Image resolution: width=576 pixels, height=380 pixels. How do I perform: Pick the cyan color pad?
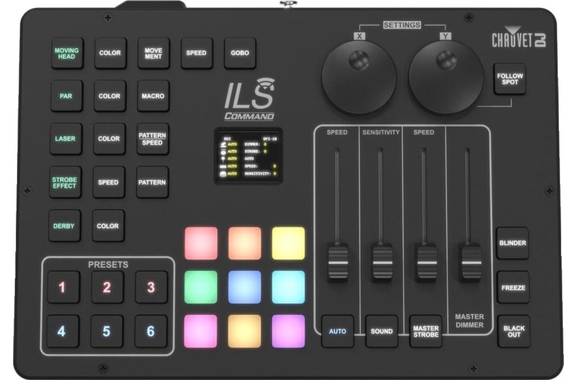point(288,287)
